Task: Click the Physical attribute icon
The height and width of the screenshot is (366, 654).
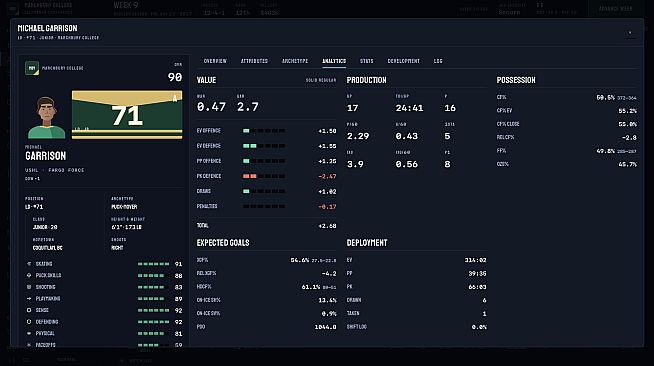Action: click(x=29, y=333)
